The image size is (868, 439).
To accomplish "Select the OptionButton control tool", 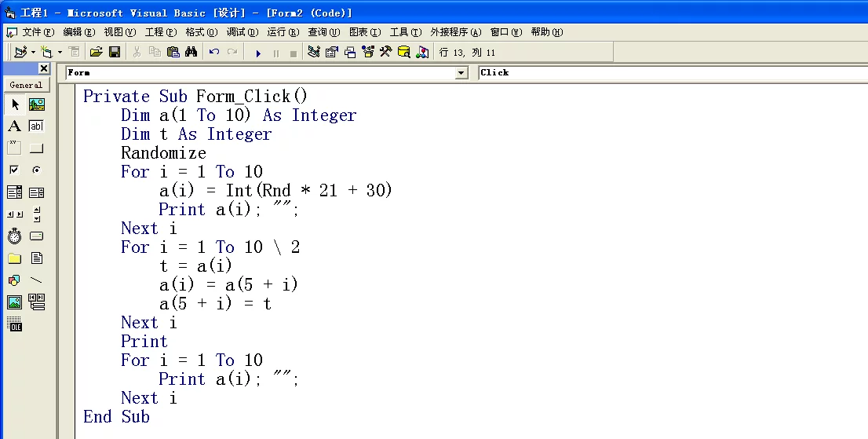I will [37, 170].
